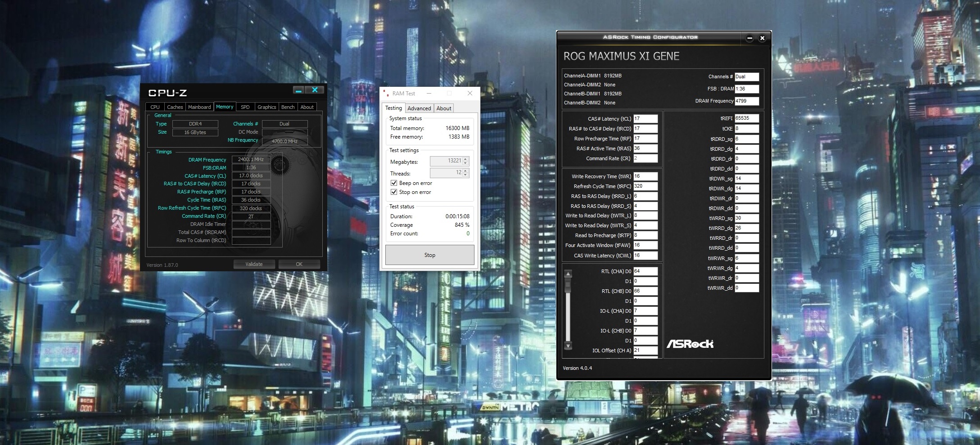This screenshot has width=980, height=445.
Task: Open the Advanced tab in RAM Test
Action: click(x=419, y=108)
